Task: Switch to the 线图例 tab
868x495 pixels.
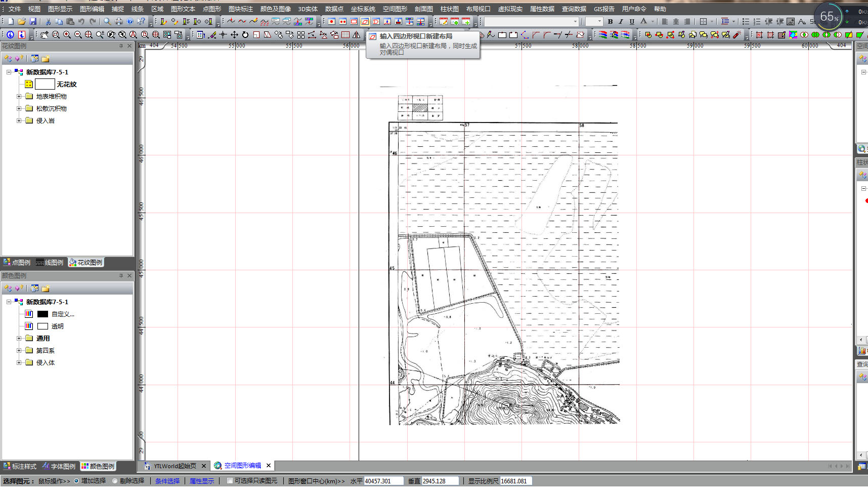Action: [50, 262]
